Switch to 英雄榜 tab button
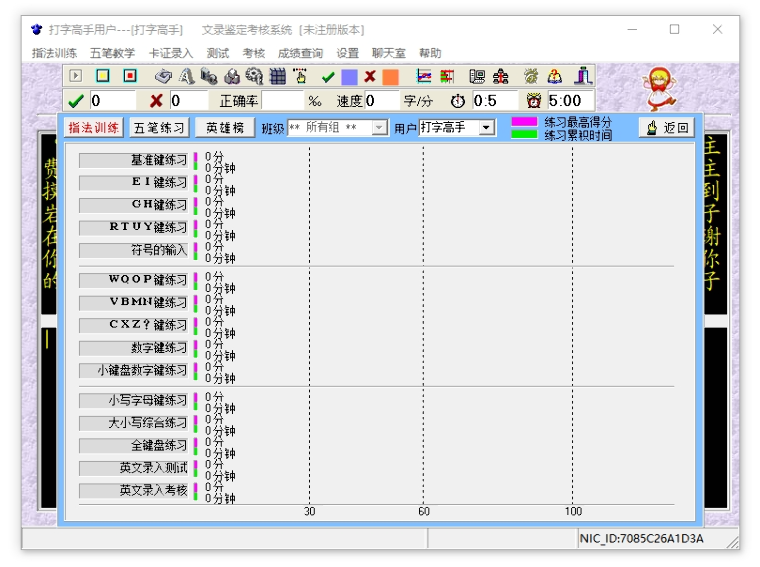 225,128
